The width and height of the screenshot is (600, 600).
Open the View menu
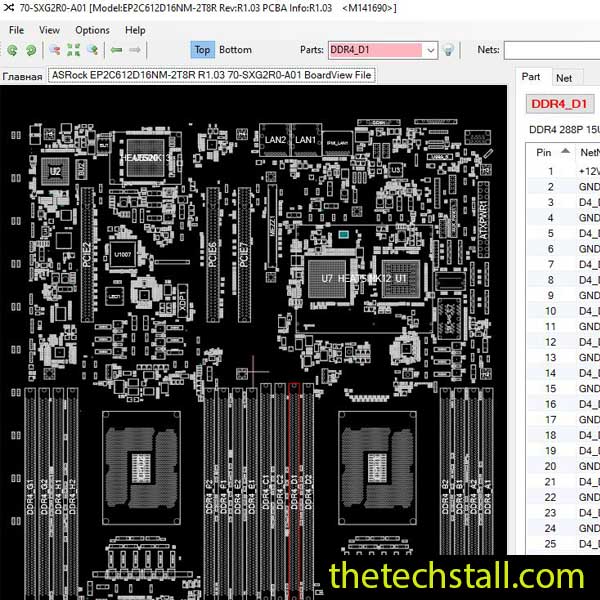pyautogui.click(x=49, y=30)
